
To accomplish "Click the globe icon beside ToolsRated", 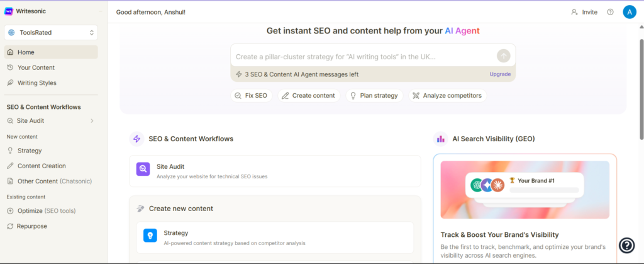I will (11, 33).
